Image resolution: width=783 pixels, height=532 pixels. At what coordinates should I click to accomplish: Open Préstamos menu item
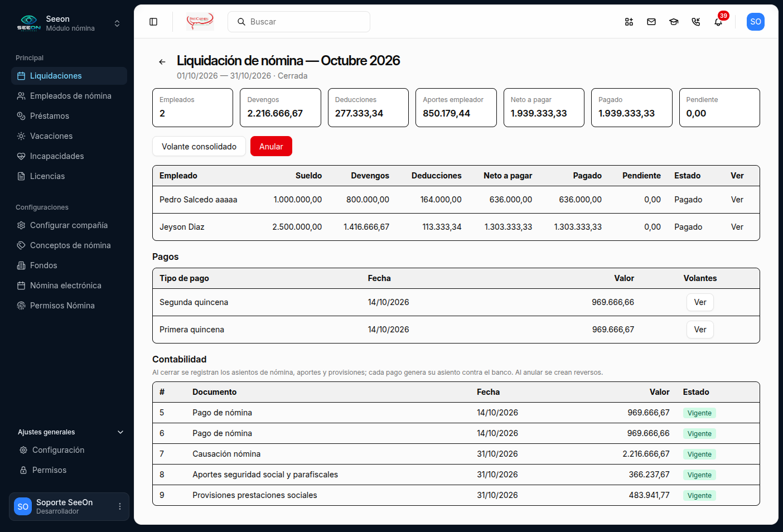[69, 116]
